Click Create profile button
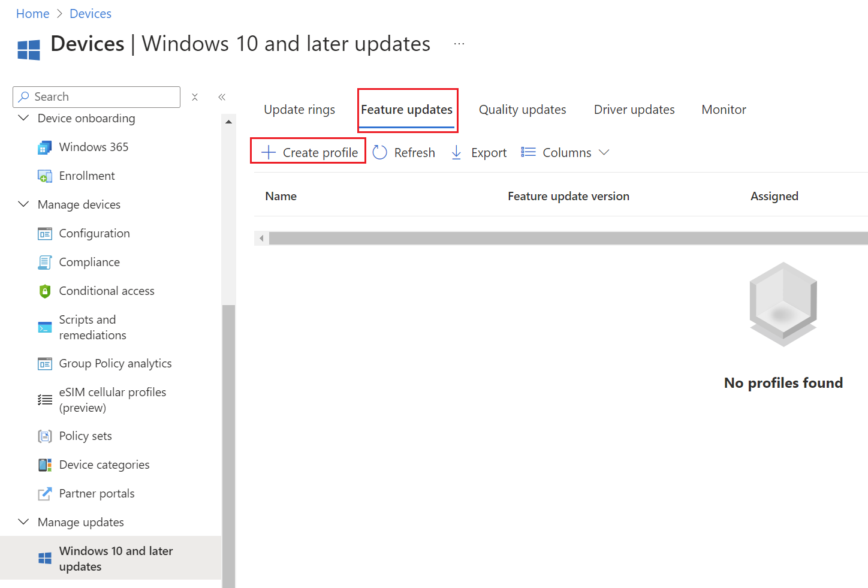 [309, 153]
